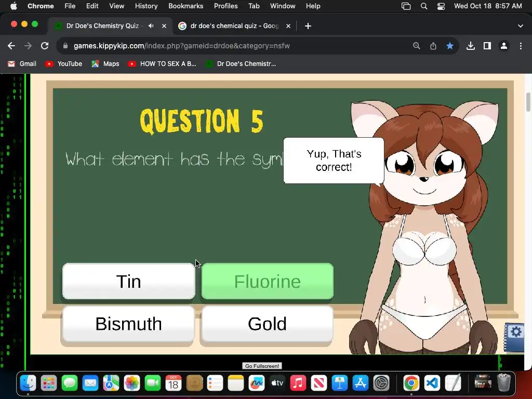Open the game settings gear notebook

(x=515, y=337)
